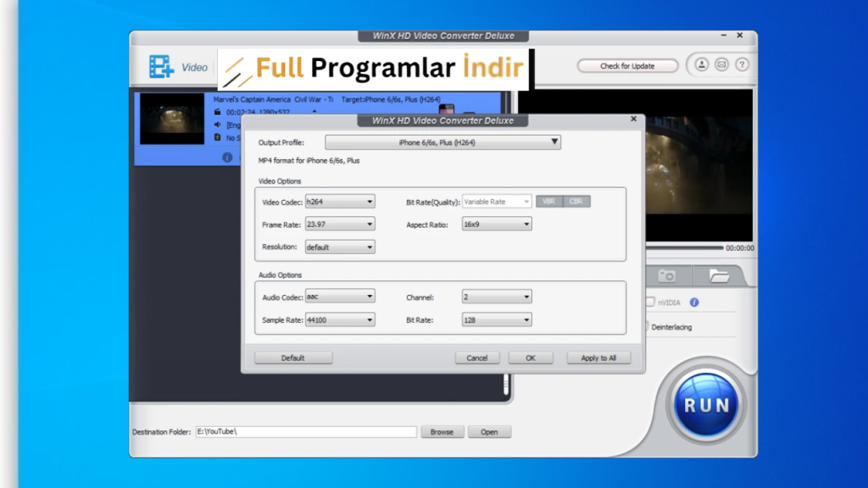Screen dimensions: 868x488
Task: Click Apply to All button
Action: tap(598, 358)
